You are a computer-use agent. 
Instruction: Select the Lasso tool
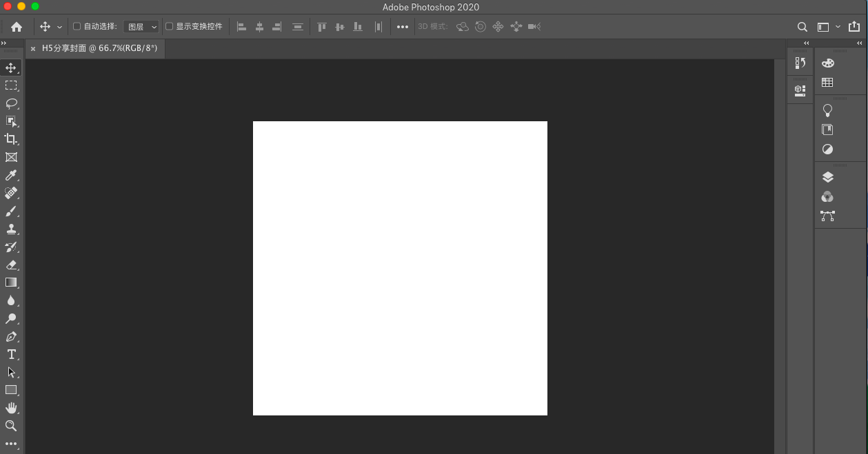11,103
